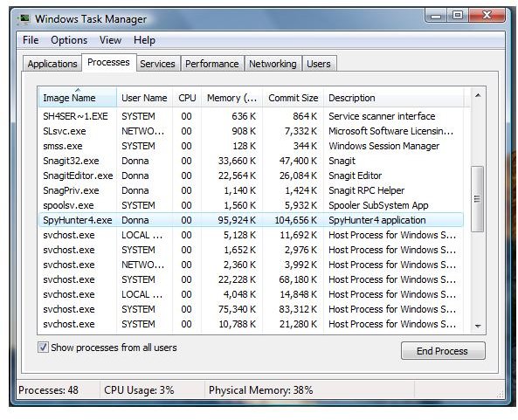The image size is (518, 420).
Task: Maximize the Task Manager window
Action: (x=458, y=16)
